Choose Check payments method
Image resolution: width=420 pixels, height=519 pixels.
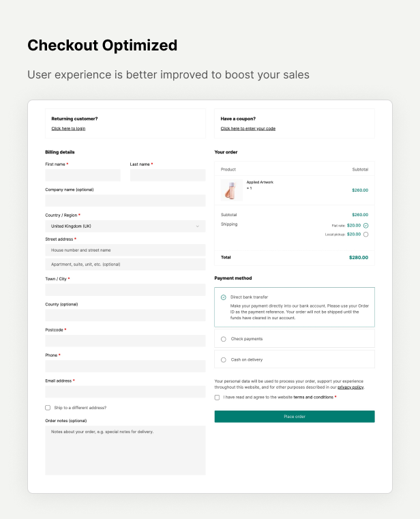tap(224, 339)
